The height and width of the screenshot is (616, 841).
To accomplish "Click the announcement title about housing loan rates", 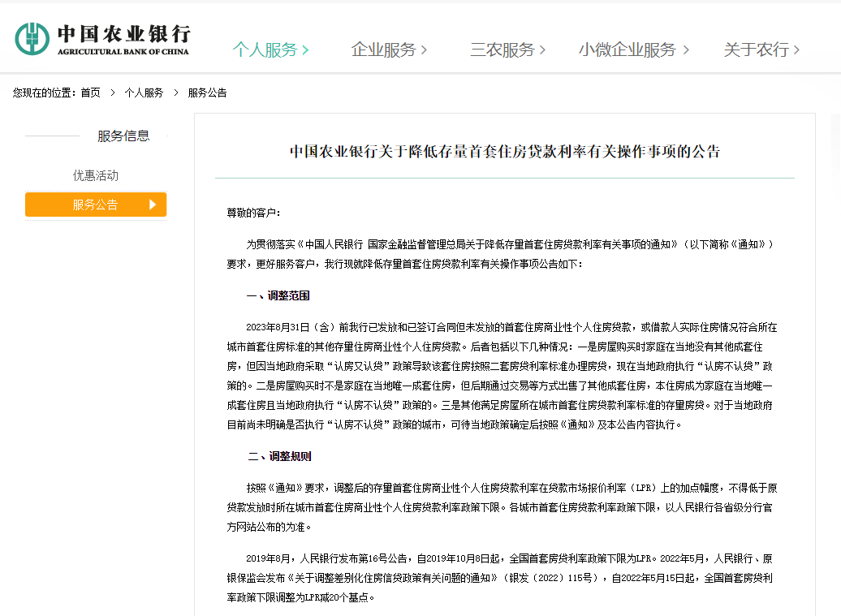I will pyautogui.click(x=504, y=152).
